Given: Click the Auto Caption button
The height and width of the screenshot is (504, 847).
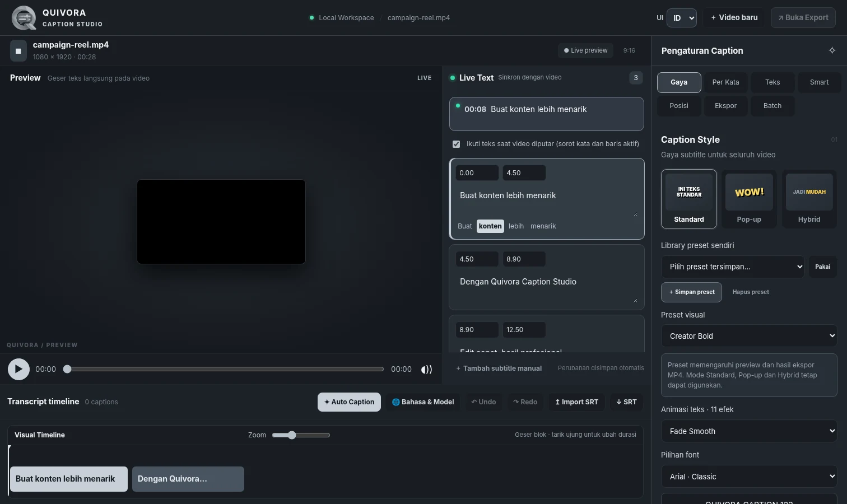Looking at the screenshot, I should 349,402.
